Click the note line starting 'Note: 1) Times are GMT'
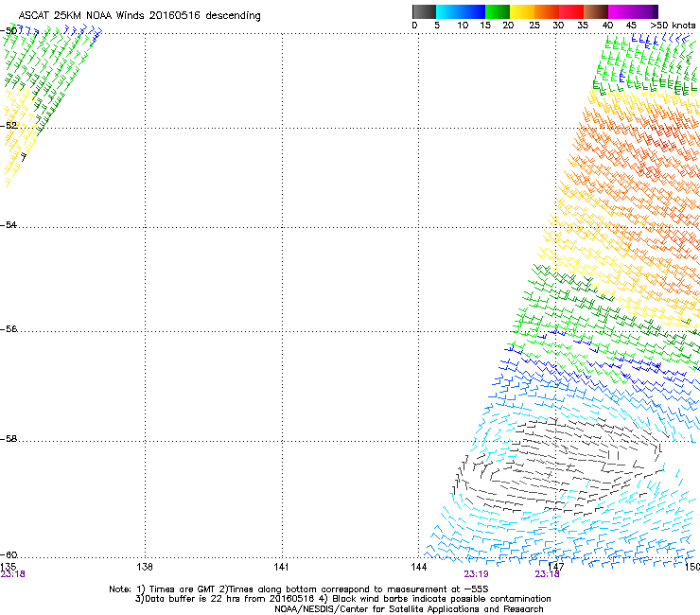 pos(299,589)
